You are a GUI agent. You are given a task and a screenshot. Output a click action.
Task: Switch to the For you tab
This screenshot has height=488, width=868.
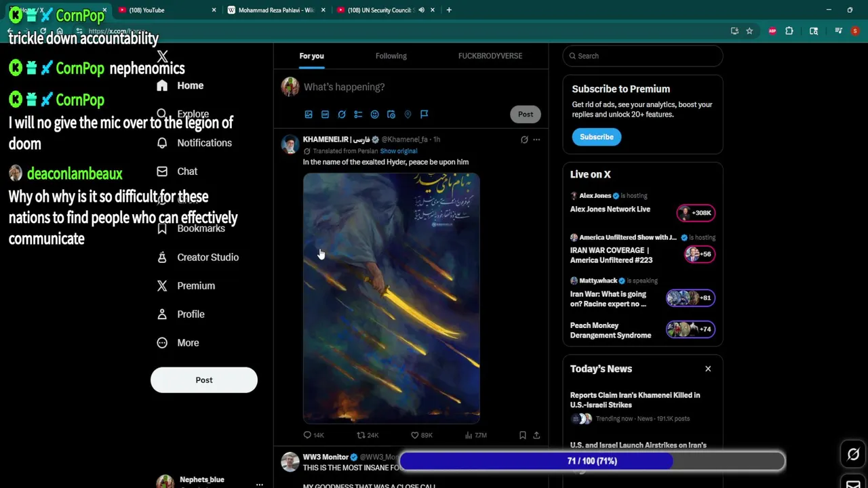coord(312,56)
